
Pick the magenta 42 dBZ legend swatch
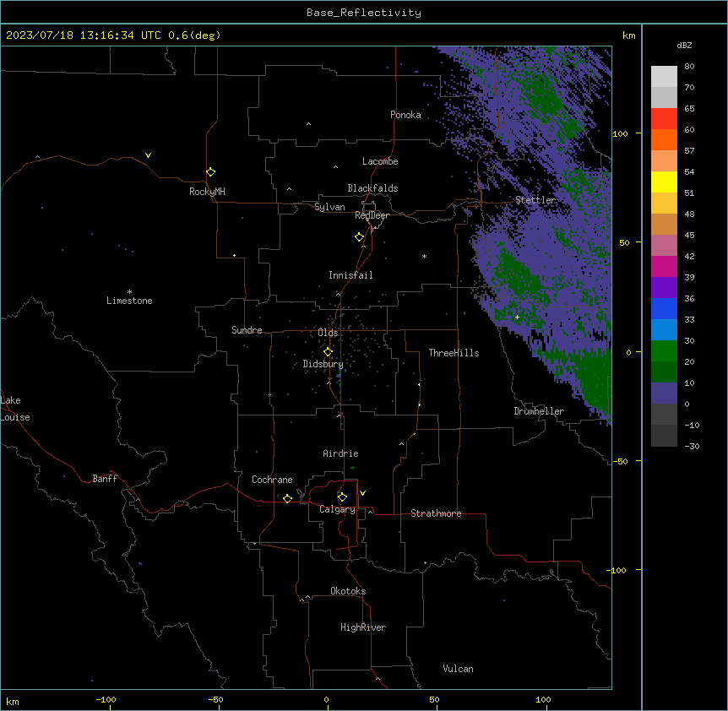[664, 266]
